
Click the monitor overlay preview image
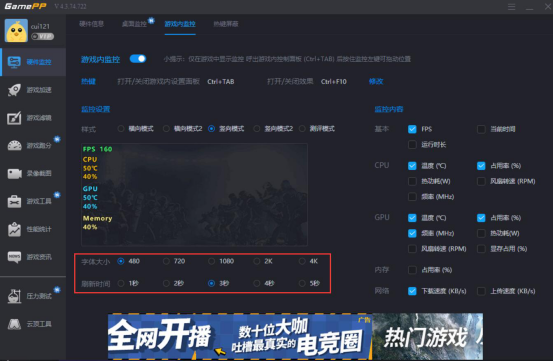pos(194,195)
